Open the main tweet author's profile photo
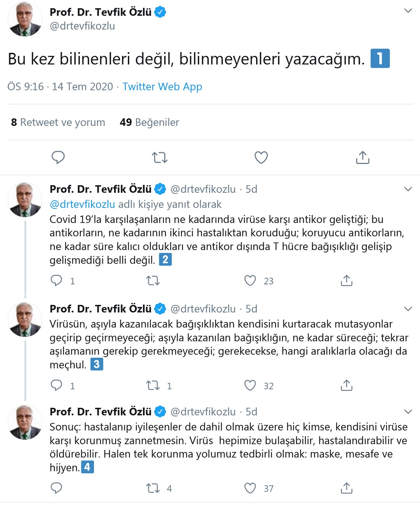 (24, 20)
